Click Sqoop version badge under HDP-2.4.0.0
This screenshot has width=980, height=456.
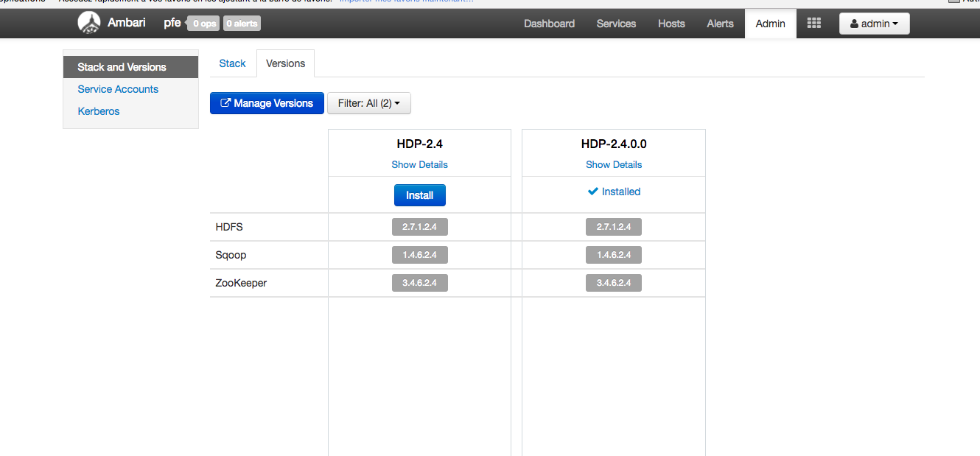click(614, 255)
